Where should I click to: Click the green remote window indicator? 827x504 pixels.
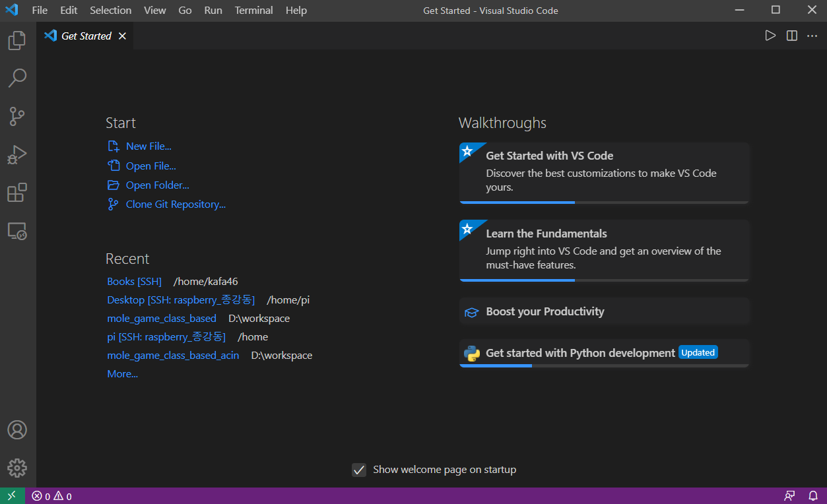pyautogui.click(x=12, y=496)
